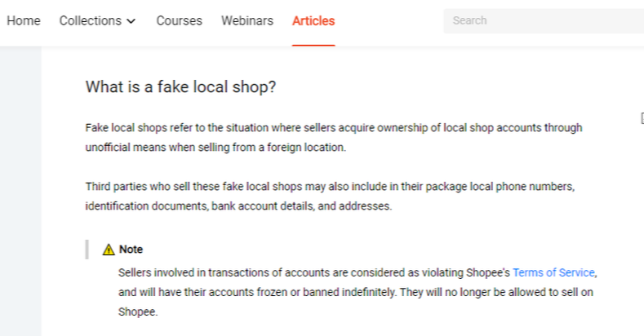644x336 pixels.
Task: Click the heading "What is a fake local shop?"
Action: 180,87
